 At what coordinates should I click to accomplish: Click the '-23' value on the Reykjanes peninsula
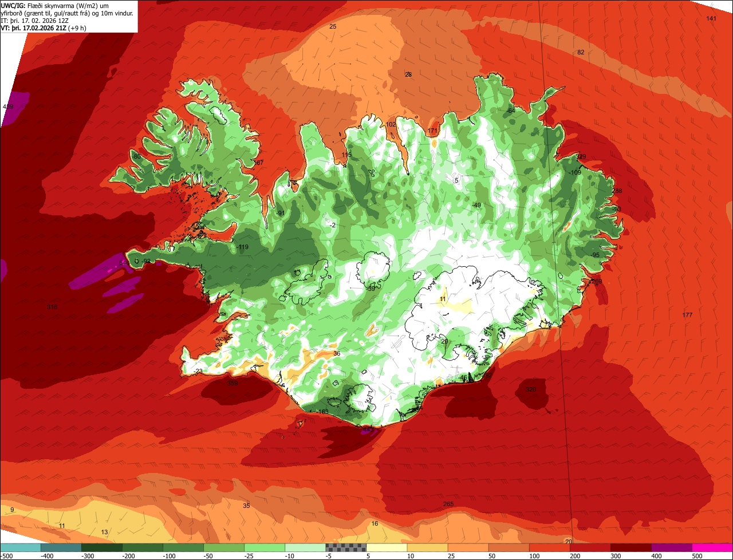[x=199, y=372]
